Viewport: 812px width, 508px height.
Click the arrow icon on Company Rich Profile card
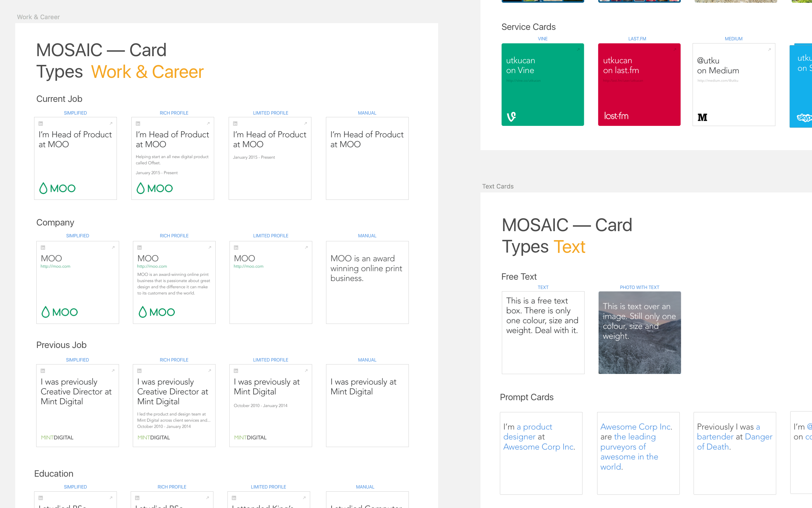point(210,247)
